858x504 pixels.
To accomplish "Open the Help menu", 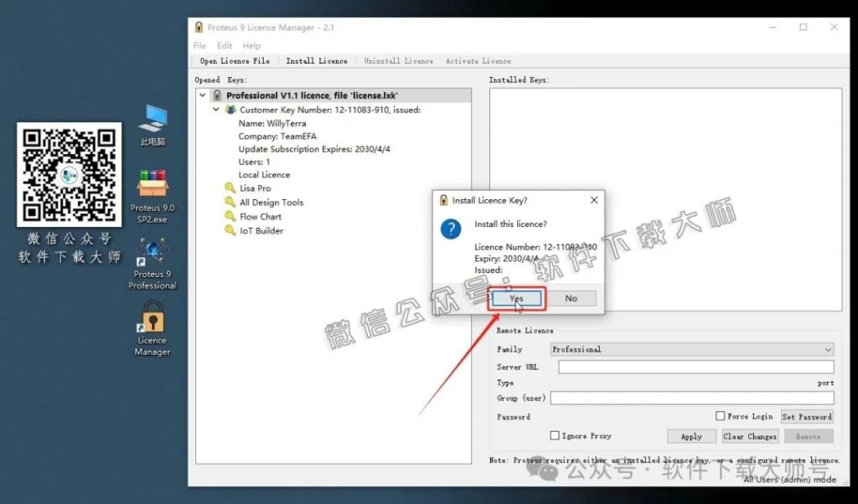I will point(251,46).
